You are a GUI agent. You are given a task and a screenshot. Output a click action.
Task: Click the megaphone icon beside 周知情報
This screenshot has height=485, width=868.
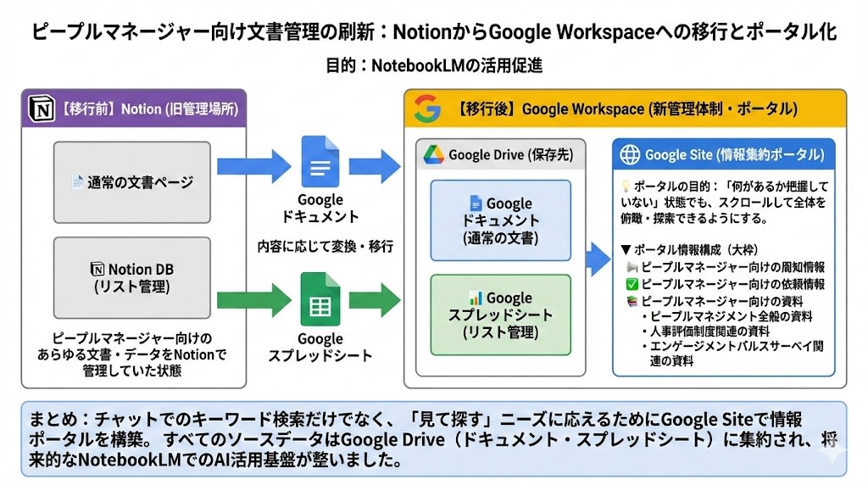(x=632, y=267)
